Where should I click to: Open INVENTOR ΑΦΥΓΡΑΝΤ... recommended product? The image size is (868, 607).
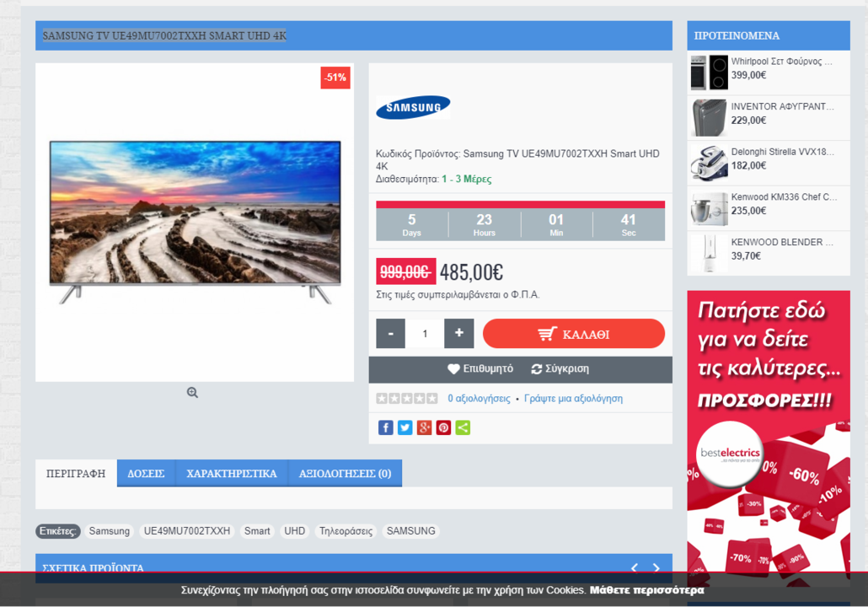782,106
